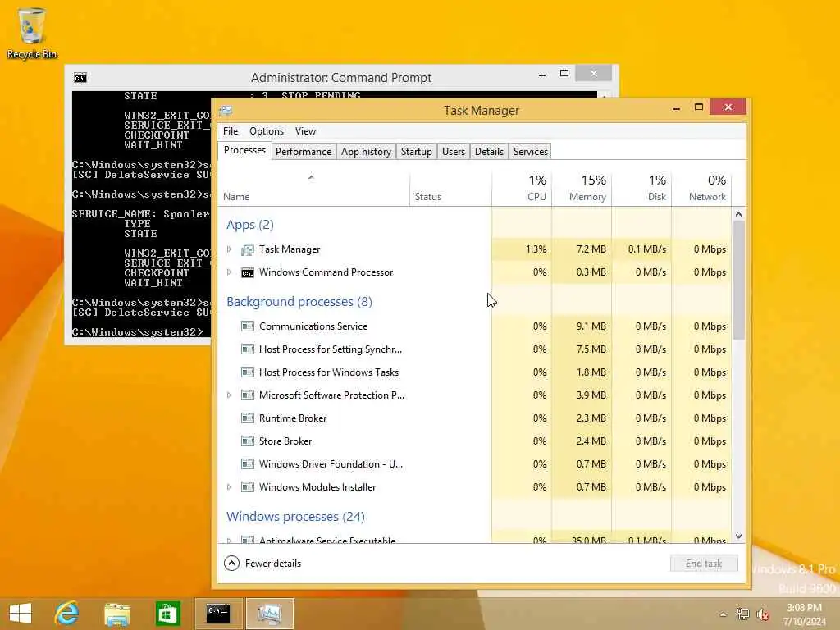
Task: Click Microsoft Software Protection process icon
Action: coord(248,395)
